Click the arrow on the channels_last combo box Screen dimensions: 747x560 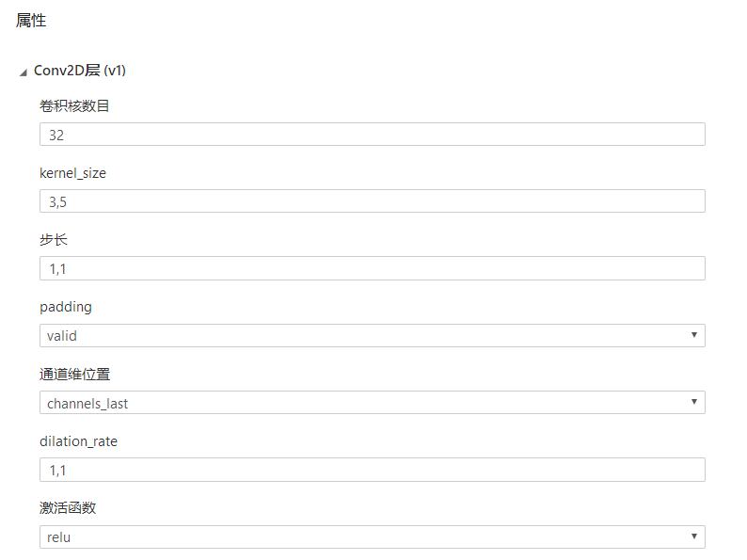pyautogui.click(x=693, y=403)
